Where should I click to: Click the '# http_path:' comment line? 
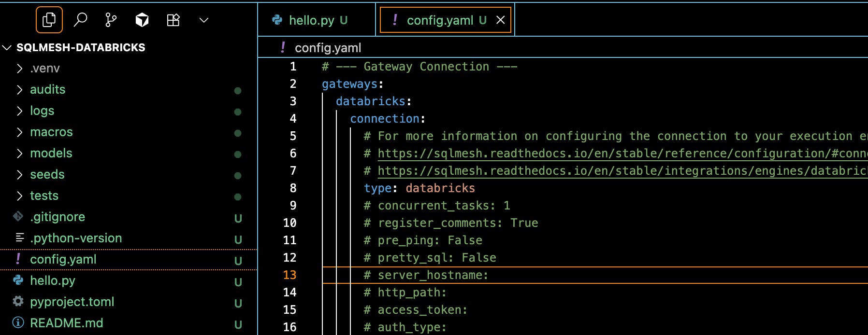coord(405,293)
